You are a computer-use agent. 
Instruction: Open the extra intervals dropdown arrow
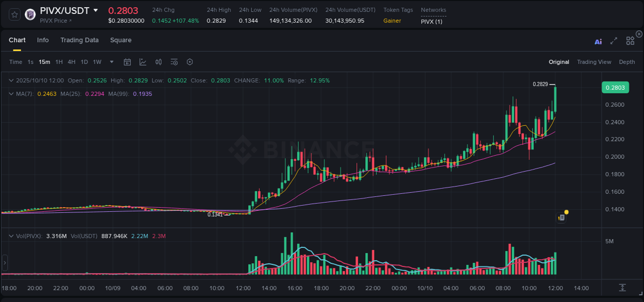click(x=111, y=62)
